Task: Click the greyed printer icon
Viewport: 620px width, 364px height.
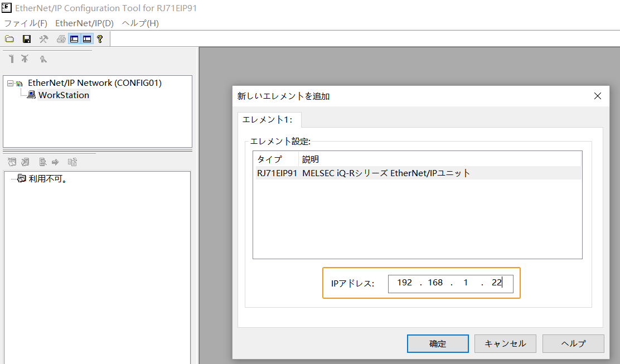Action: tap(61, 38)
